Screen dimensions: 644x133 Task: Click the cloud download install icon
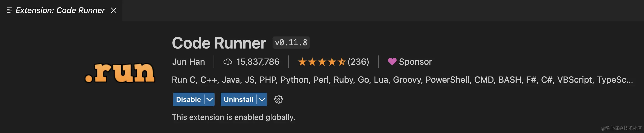228,62
